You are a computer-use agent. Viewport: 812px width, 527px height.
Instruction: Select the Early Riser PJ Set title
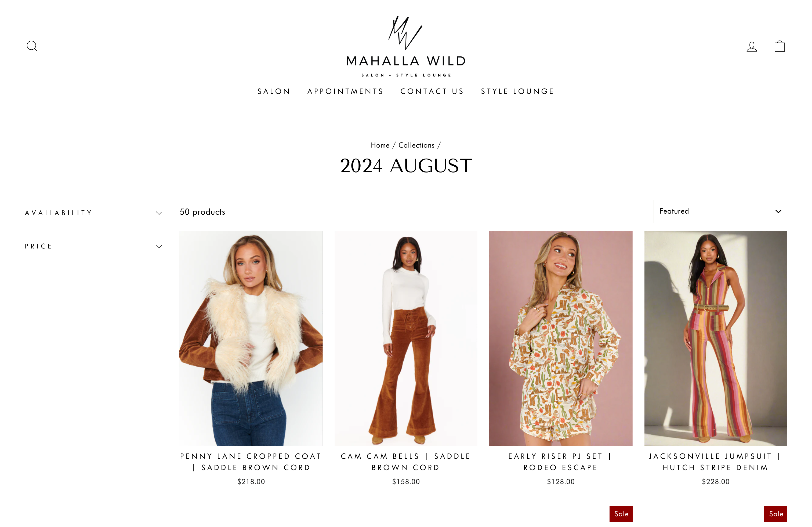click(x=561, y=462)
